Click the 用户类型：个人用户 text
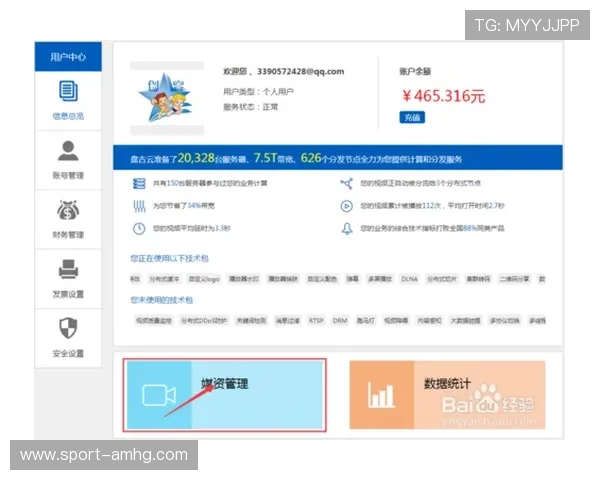Viewport: 600px width, 480px height. [259, 91]
